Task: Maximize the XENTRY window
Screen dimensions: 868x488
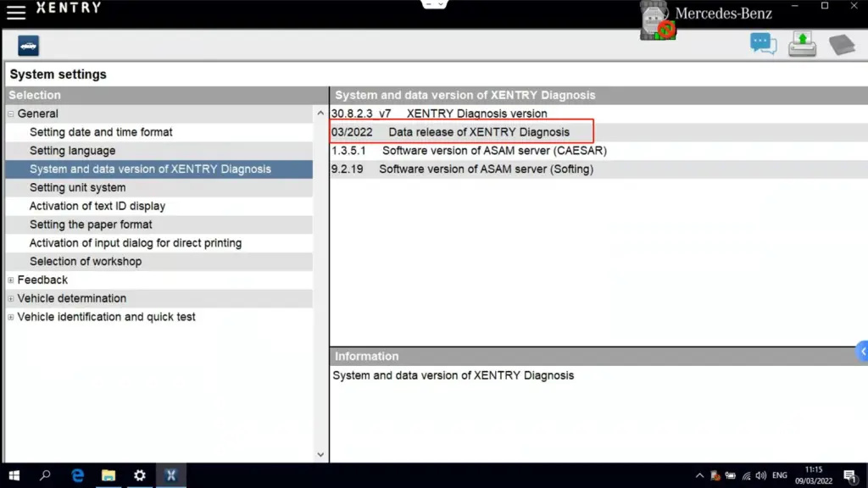Action: (825, 6)
